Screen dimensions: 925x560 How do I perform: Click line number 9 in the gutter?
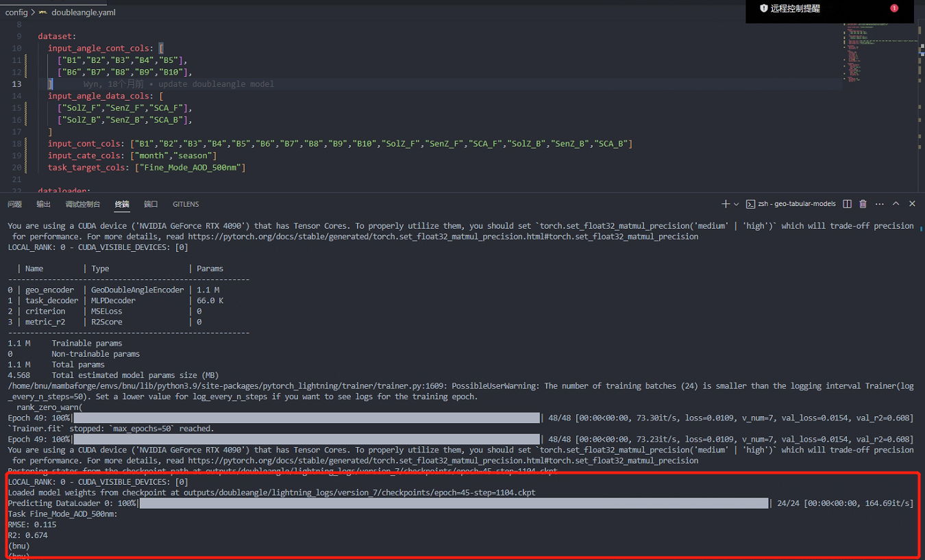(19, 36)
